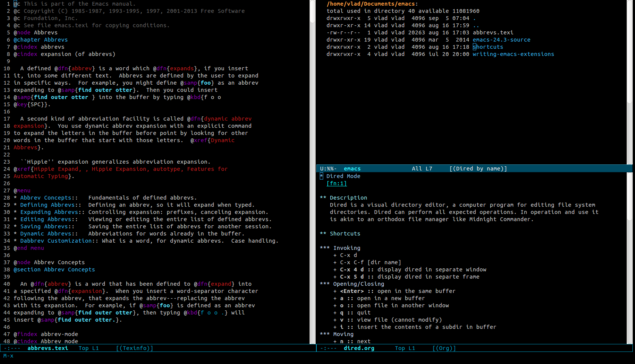The image size is (635, 364).
Task: Click '@end menu' on line 35
Action: point(29,248)
